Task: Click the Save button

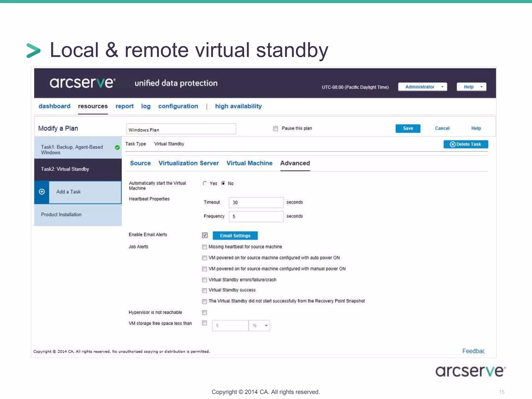Action: pyautogui.click(x=408, y=128)
